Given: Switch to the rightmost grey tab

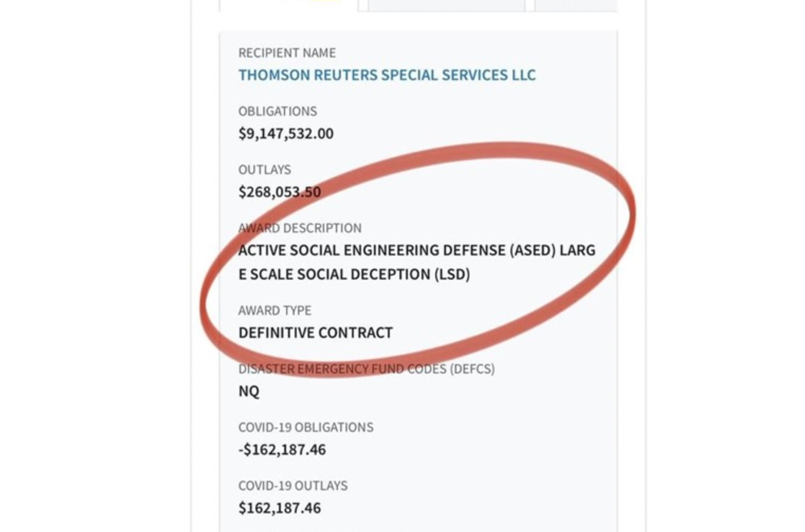Looking at the screenshot, I should 576,5.
